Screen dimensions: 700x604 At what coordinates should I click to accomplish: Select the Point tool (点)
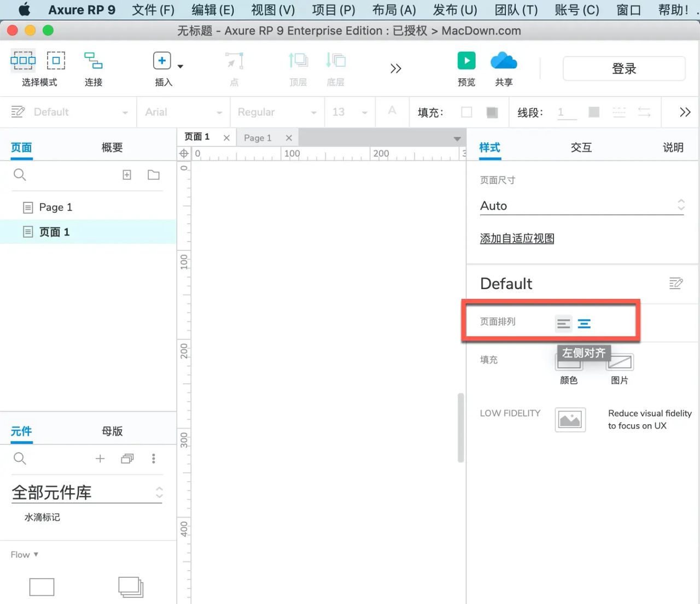[x=235, y=61]
